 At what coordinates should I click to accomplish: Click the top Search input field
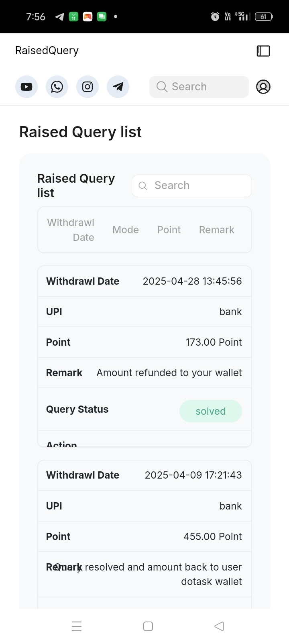pos(199,87)
